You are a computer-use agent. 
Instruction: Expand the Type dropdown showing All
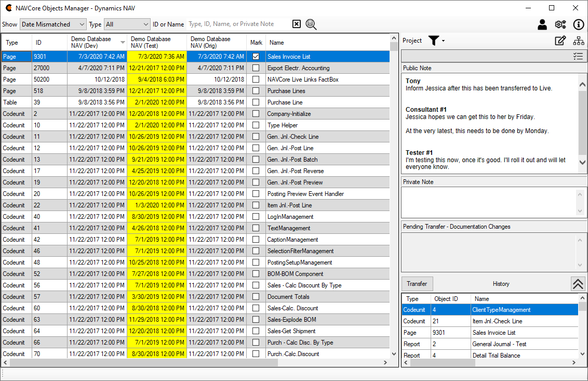[127, 24]
